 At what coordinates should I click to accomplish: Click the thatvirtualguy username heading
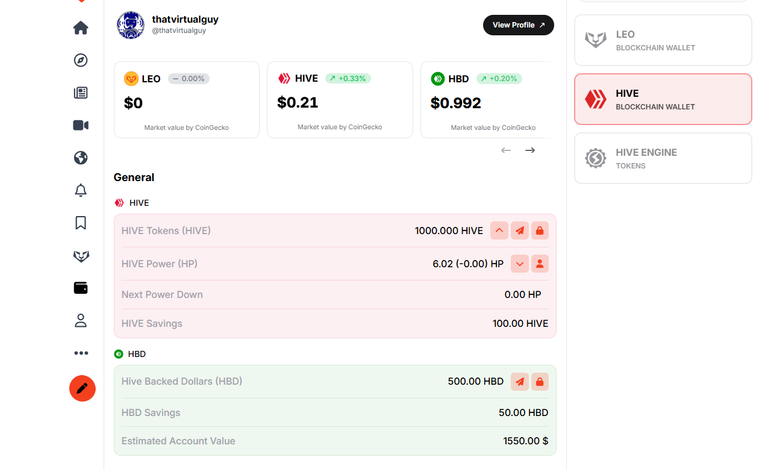click(x=185, y=19)
